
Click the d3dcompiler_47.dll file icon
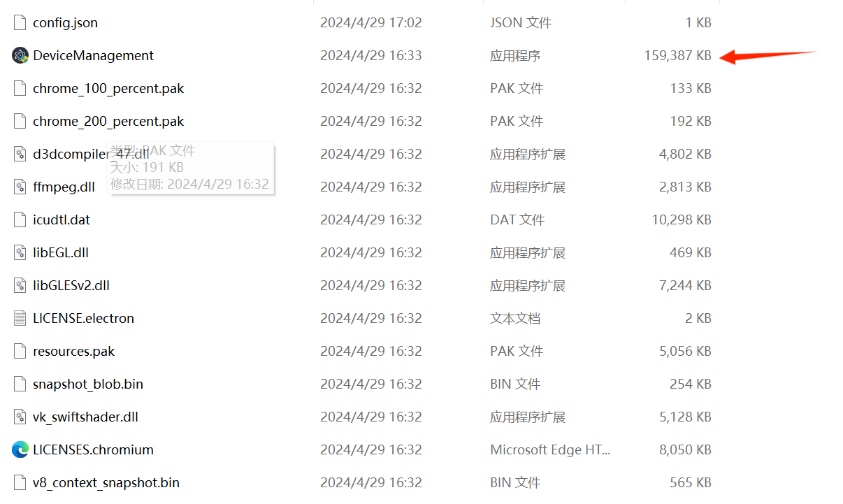point(20,154)
